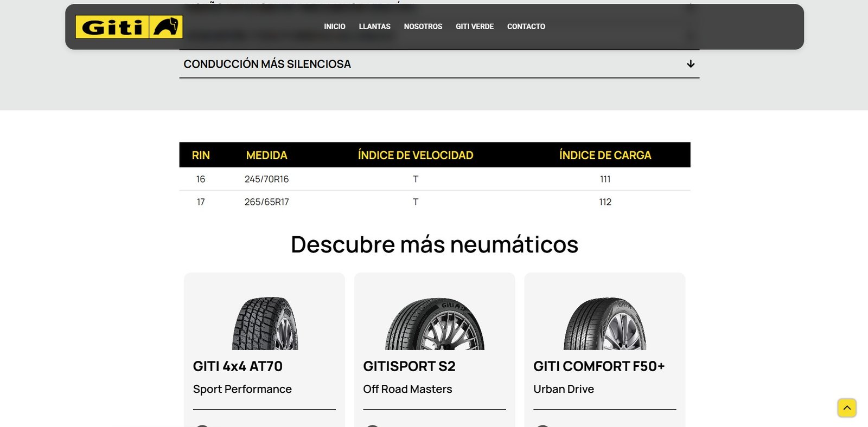Click the RIN column header
Image resolution: width=868 pixels, height=427 pixels.
pyautogui.click(x=201, y=155)
